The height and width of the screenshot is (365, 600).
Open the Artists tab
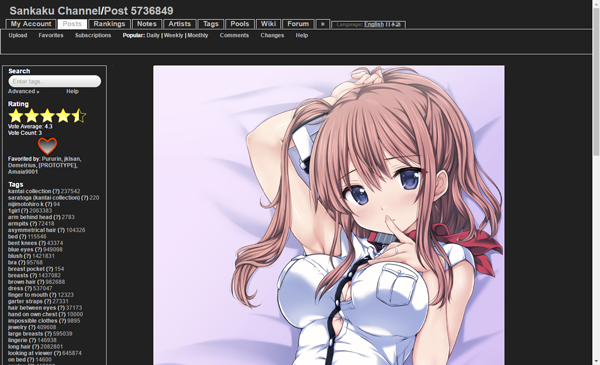tap(180, 24)
